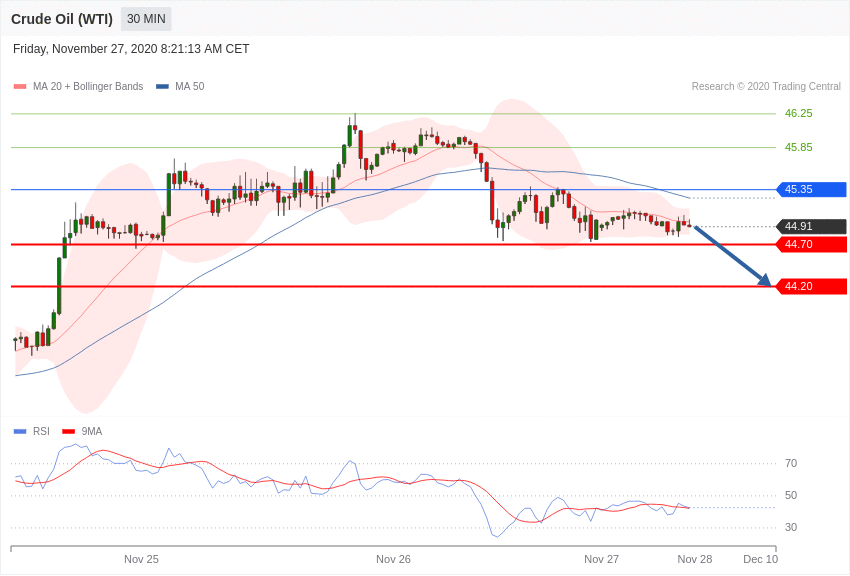The width and height of the screenshot is (850, 576).
Task: Click the red 44.20 support price tag
Action: coord(812,286)
